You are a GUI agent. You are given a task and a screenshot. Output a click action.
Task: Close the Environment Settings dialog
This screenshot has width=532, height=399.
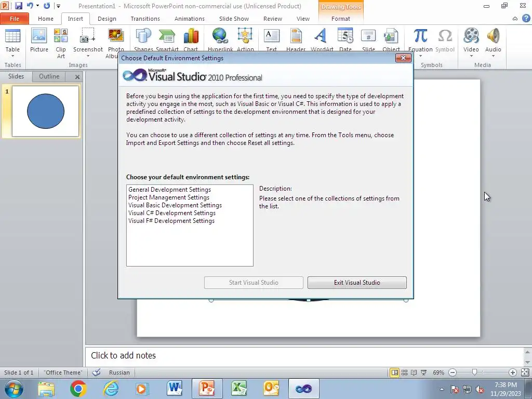(x=403, y=58)
